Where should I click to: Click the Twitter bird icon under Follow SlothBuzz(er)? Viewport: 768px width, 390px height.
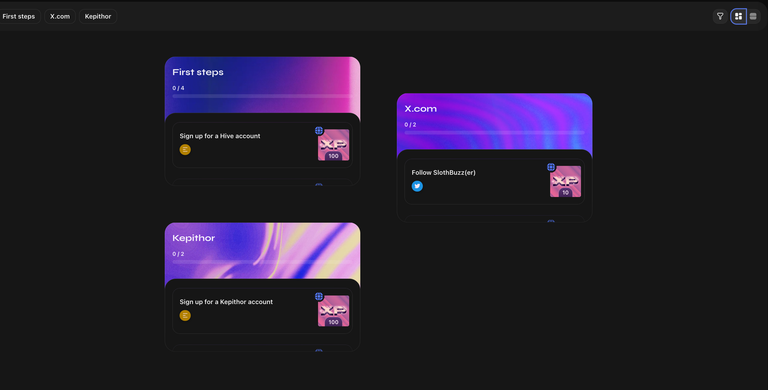tap(417, 186)
